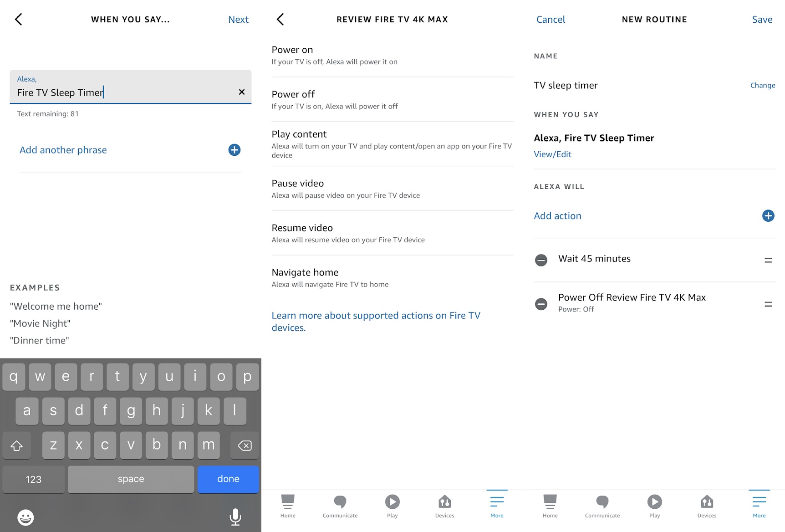
Task: Tap View/Edit under the Alexa phrase
Action: click(552, 154)
